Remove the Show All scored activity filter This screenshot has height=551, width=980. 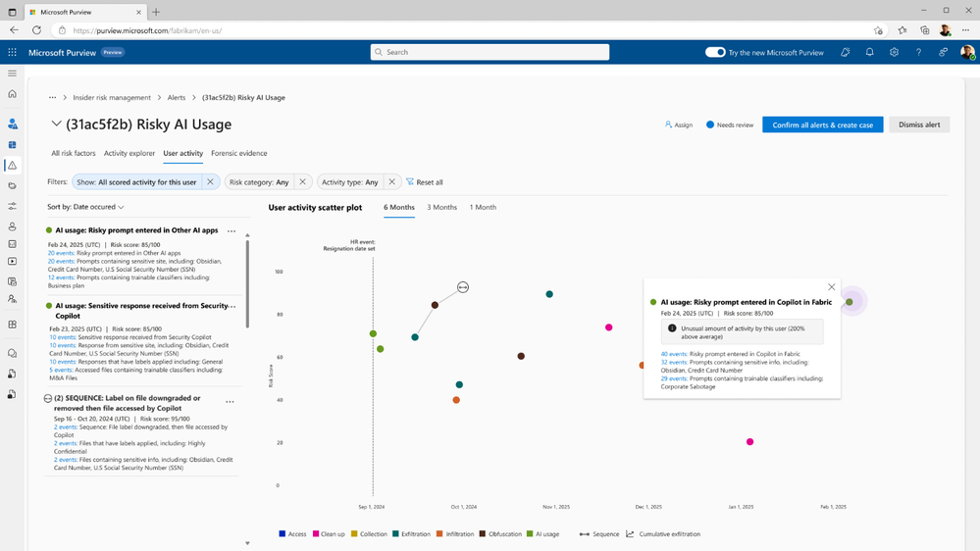pyautogui.click(x=210, y=181)
